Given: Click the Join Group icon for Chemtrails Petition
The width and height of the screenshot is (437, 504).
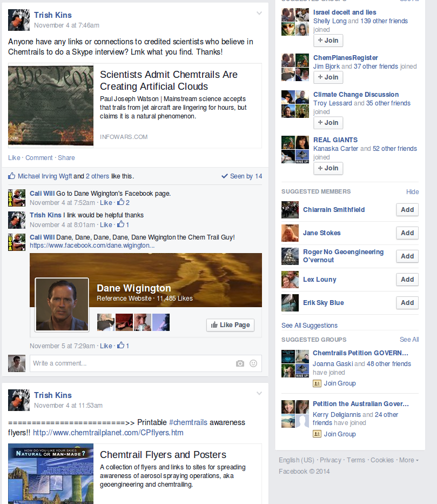Looking at the screenshot, I should (317, 383).
